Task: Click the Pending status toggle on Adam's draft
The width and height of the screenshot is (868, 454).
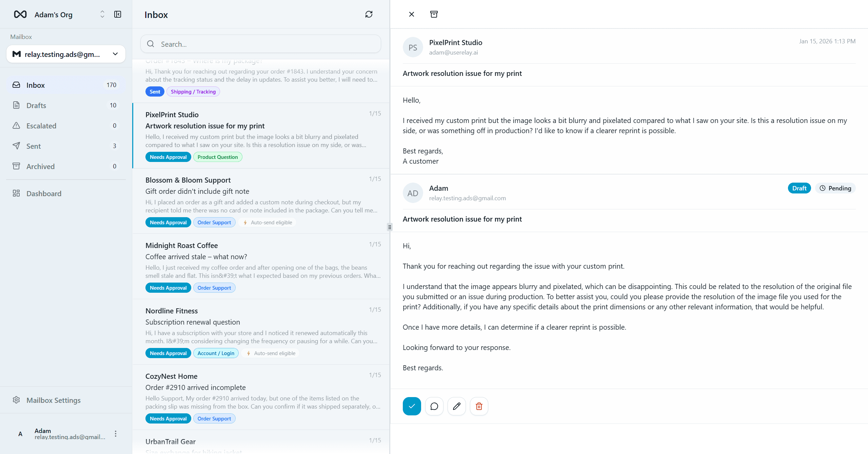Action: tap(835, 188)
